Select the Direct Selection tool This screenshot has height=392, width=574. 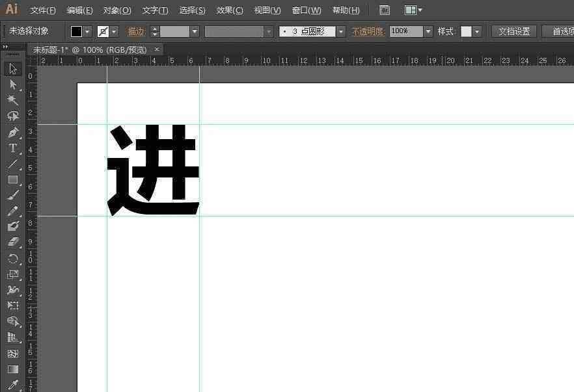[13, 85]
